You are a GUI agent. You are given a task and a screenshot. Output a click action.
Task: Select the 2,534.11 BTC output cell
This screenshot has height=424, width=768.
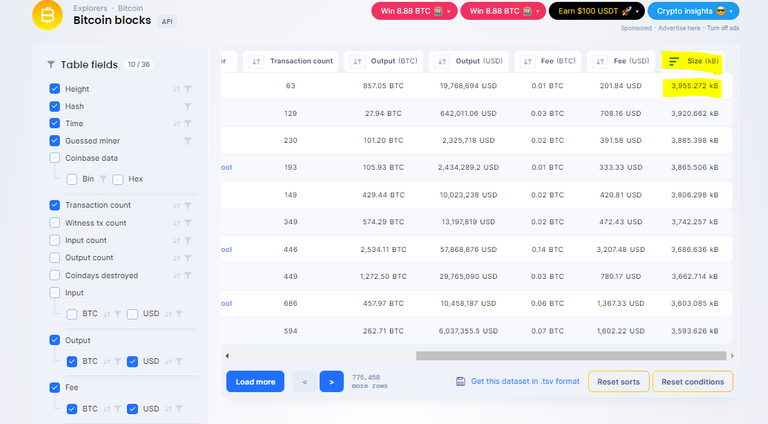(x=383, y=250)
